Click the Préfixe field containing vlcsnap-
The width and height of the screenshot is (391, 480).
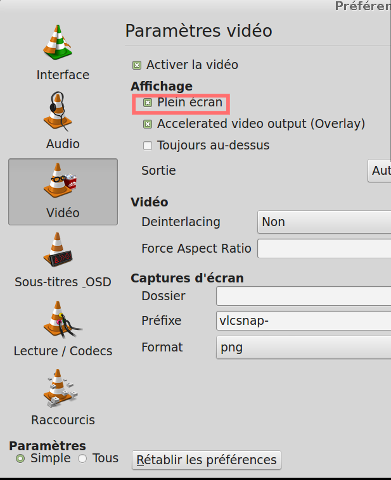click(303, 321)
